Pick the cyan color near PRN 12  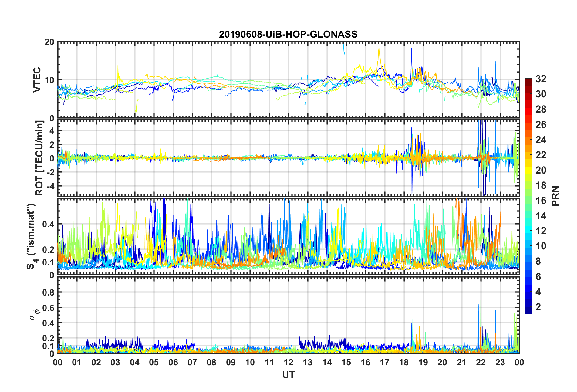[x=529, y=231]
